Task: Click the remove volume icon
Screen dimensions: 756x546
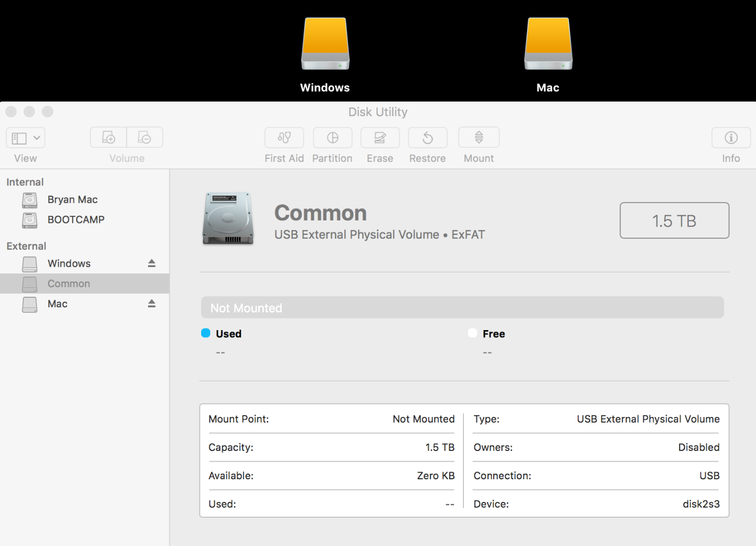Action: click(x=145, y=138)
